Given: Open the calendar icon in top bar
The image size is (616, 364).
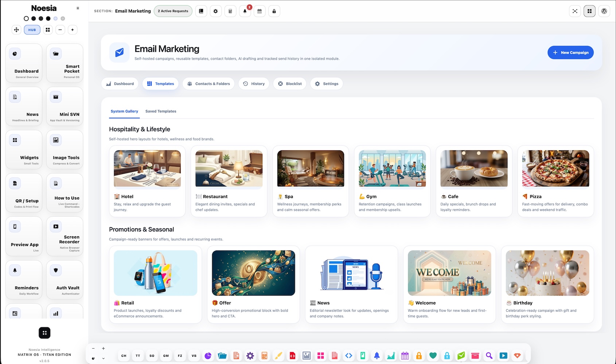Looking at the screenshot, I should point(260,11).
